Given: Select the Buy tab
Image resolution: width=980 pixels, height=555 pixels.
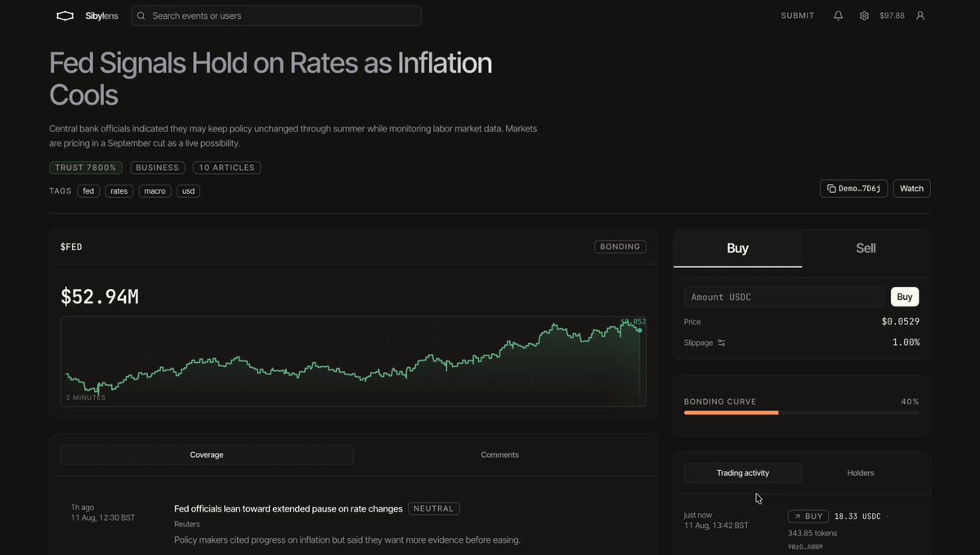Looking at the screenshot, I should click(737, 248).
